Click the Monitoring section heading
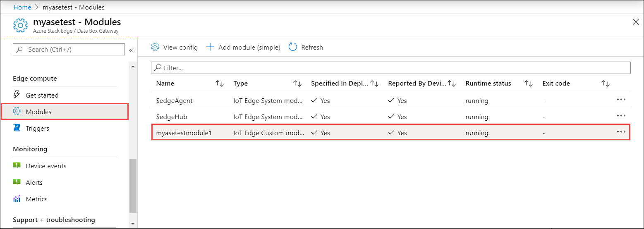Image resolution: width=644 pixels, height=229 pixels. pos(30,149)
